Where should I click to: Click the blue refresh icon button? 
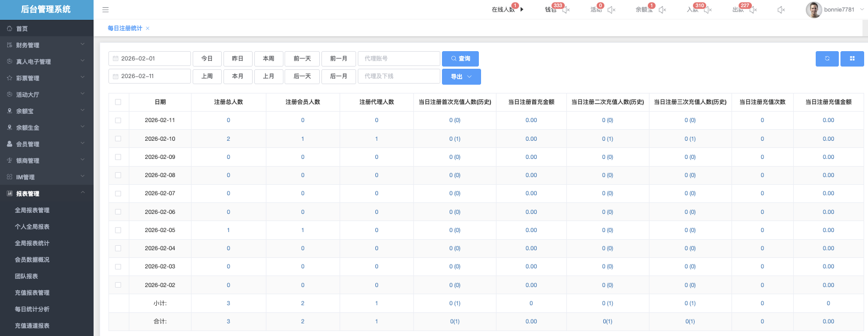pyautogui.click(x=827, y=59)
